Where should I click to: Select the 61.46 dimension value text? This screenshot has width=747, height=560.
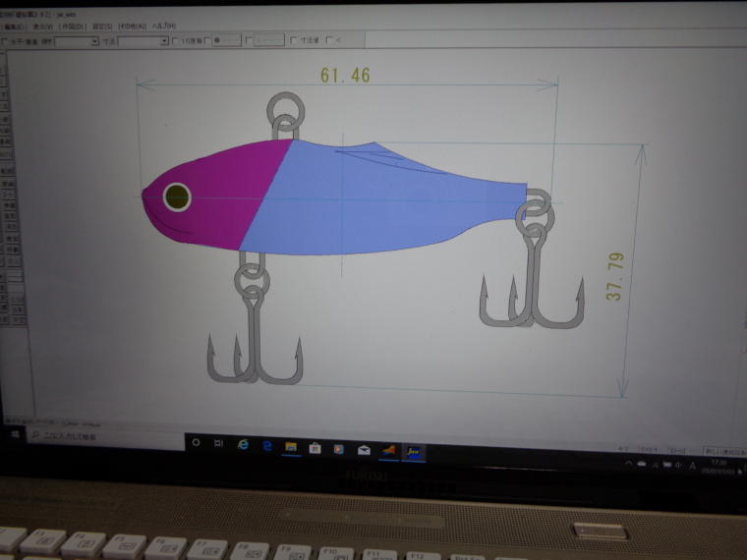345,75
